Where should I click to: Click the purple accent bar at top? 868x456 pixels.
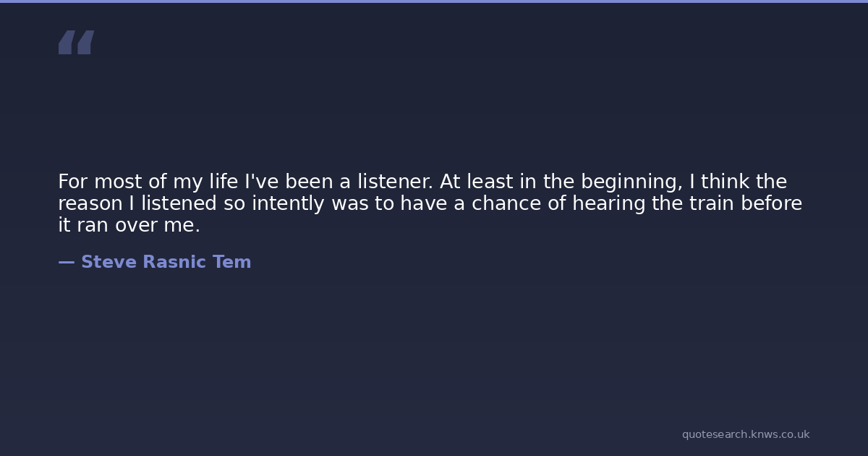[x=434, y=1]
